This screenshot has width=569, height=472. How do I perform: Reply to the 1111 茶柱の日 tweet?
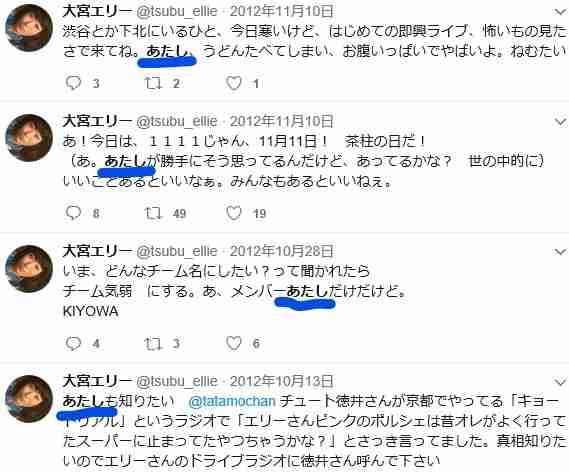(x=74, y=213)
